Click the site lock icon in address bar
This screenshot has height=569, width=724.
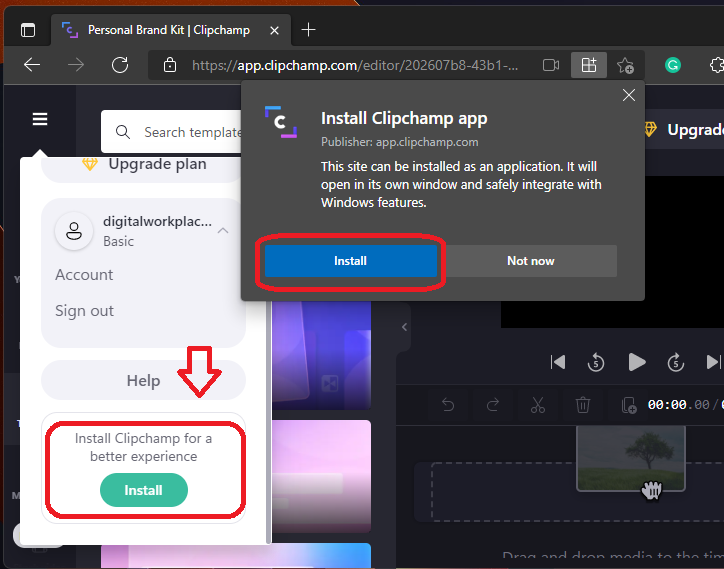[x=170, y=65]
